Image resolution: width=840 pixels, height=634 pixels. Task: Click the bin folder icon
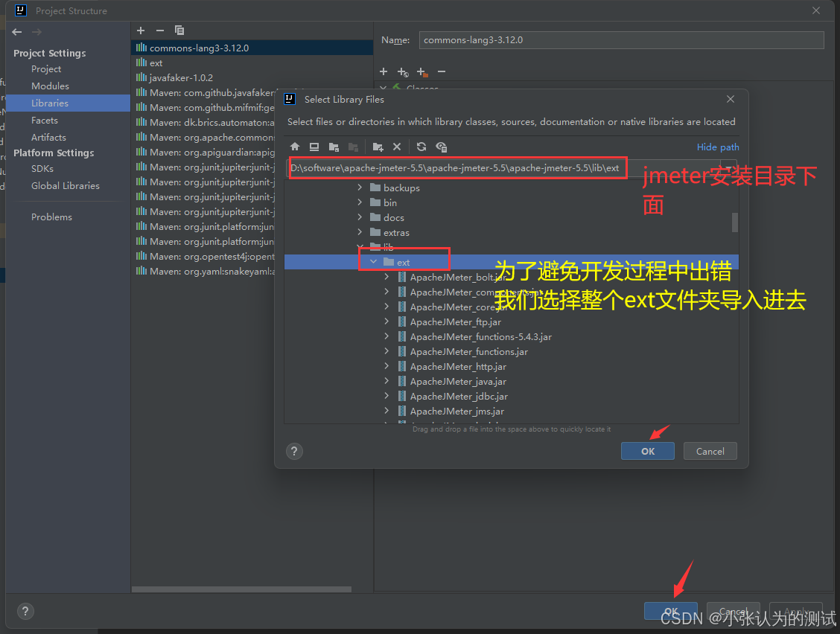375,202
